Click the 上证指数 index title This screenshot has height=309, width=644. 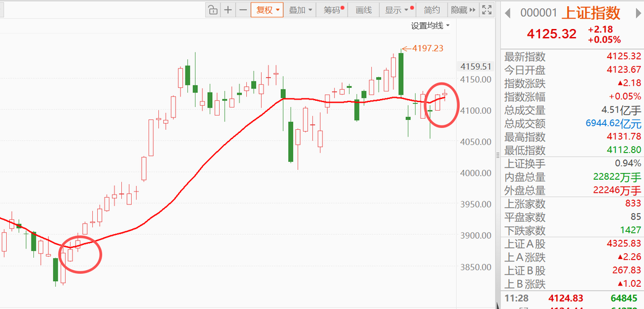coord(590,13)
